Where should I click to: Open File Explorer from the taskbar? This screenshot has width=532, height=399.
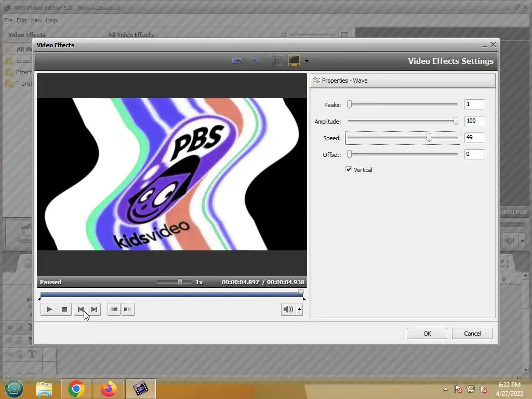pyautogui.click(x=44, y=389)
